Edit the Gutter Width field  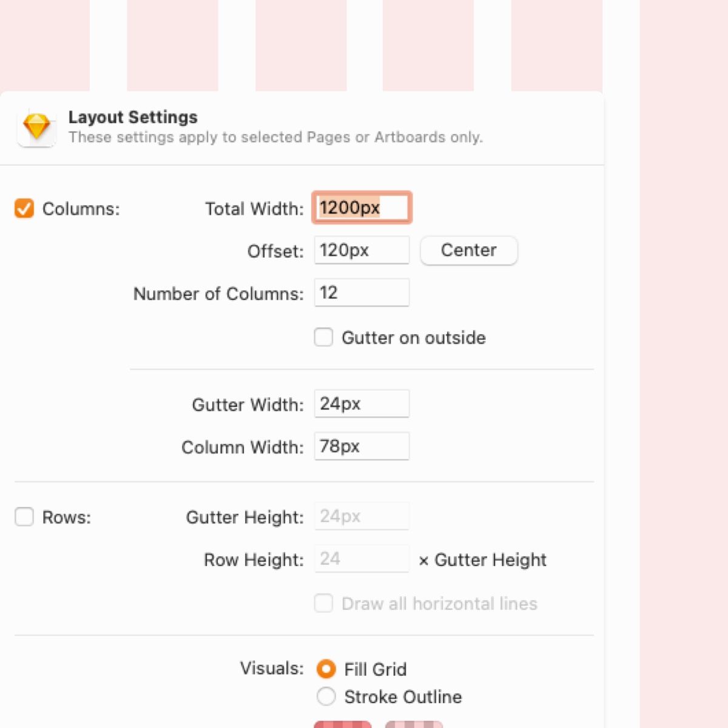tap(362, 404)
